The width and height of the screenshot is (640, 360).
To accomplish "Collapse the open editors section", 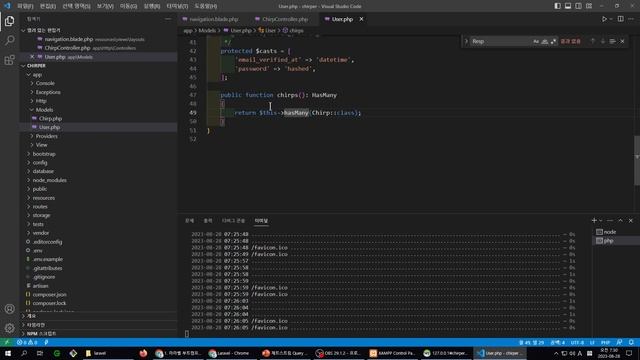I will (23, 30).
